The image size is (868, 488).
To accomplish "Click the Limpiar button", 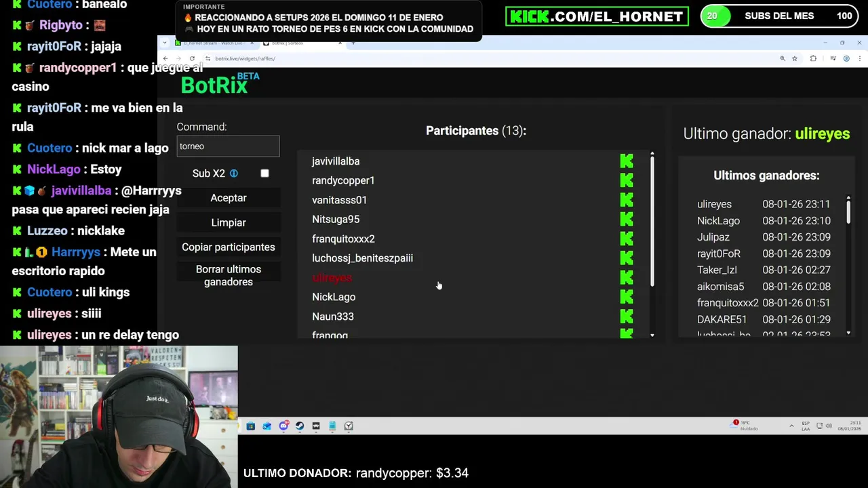I will [x=229, y=222].
